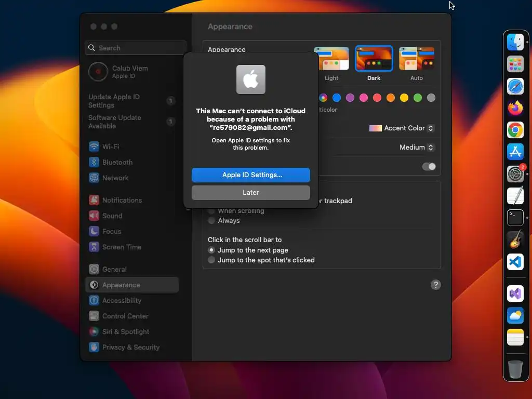
Task: Toggle the switch below Medium dropdown
Action: pos(429,167)
